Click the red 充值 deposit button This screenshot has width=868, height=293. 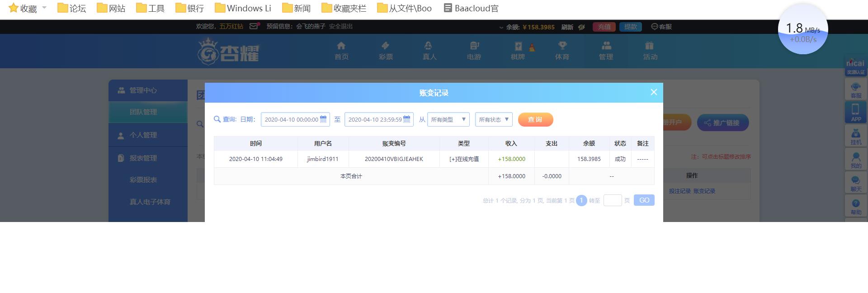pos(604,27)
